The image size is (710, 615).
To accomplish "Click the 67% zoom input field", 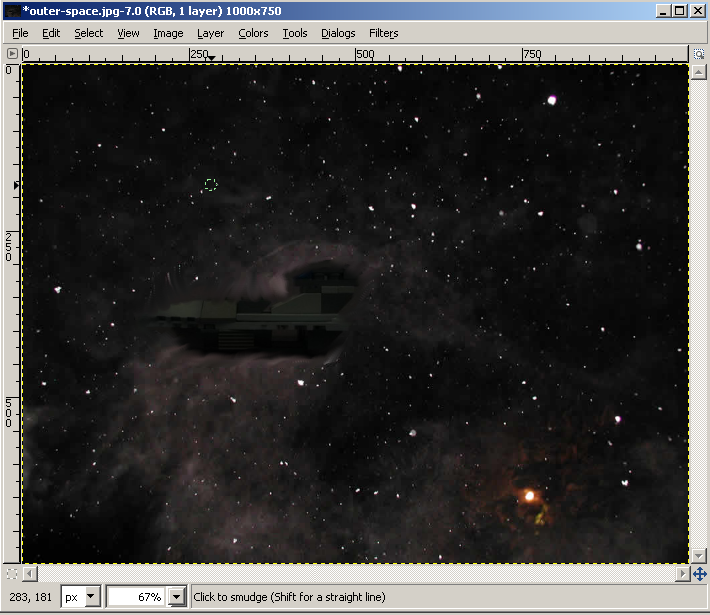I will click(137, 597).
